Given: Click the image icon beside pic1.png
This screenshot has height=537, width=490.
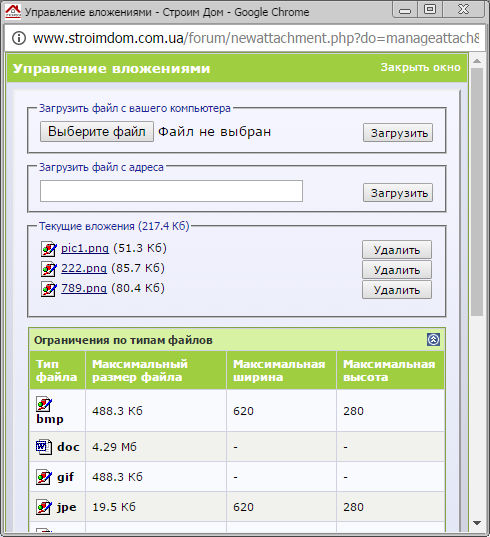Looking at the screenshot, I should tap(49, 249).
